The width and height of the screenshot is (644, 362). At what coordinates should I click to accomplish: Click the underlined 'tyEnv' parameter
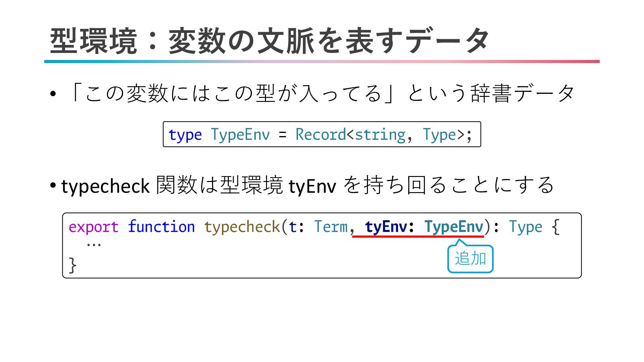386,227
